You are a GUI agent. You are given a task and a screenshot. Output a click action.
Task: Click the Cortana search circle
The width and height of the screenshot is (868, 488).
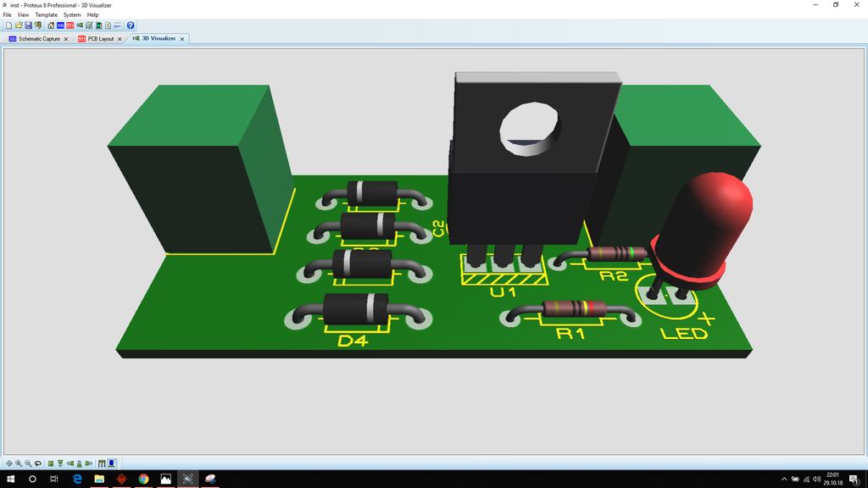click(x=32, y=479)
